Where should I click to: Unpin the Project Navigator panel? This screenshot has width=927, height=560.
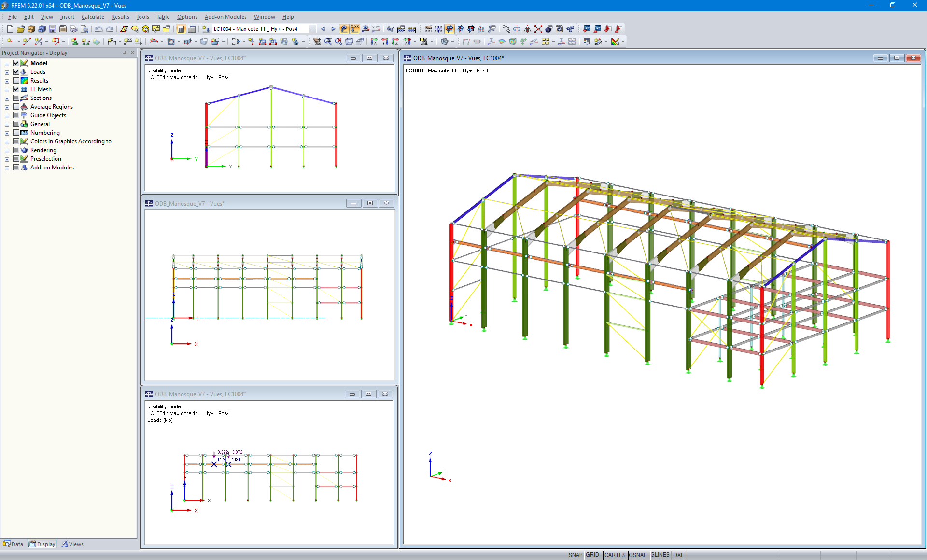[125, 53]
